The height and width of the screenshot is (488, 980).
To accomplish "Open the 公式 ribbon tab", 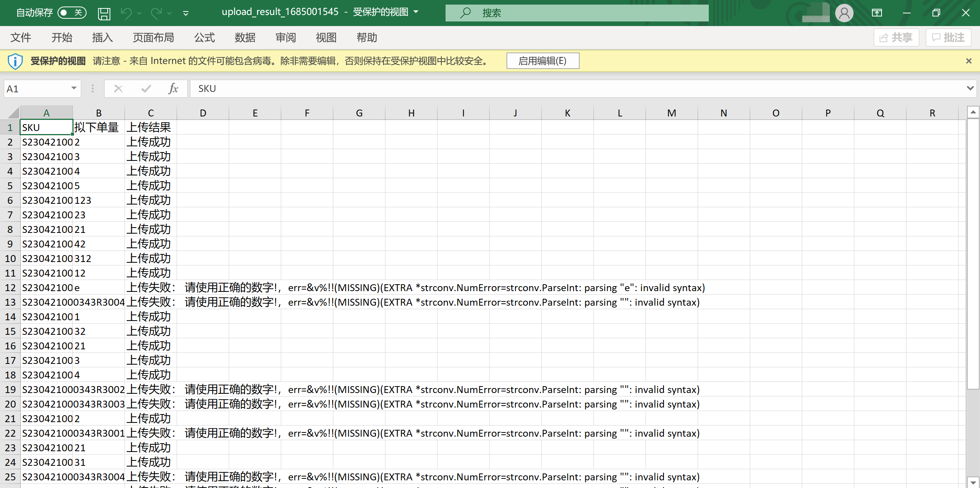I will pos(204,38).
